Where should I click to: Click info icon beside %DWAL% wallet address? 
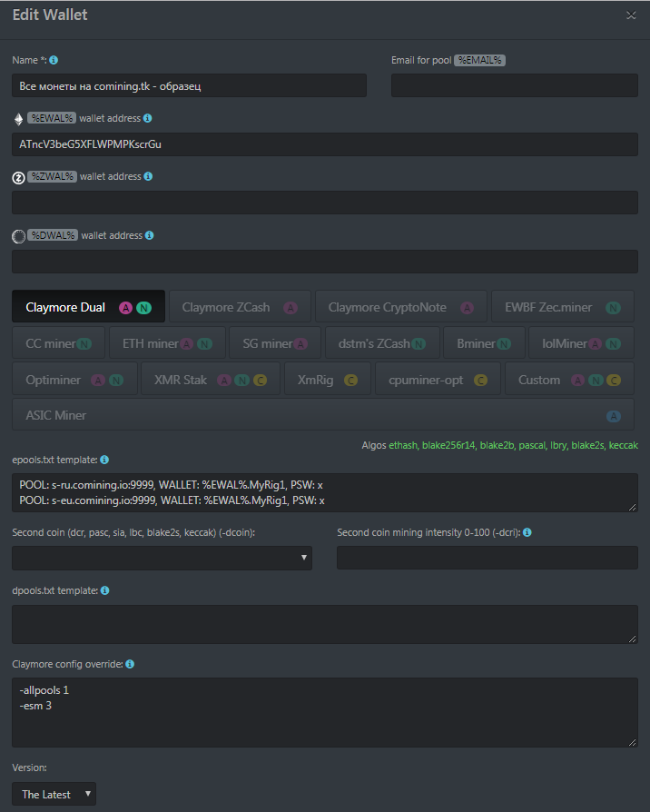coord(150,235)
